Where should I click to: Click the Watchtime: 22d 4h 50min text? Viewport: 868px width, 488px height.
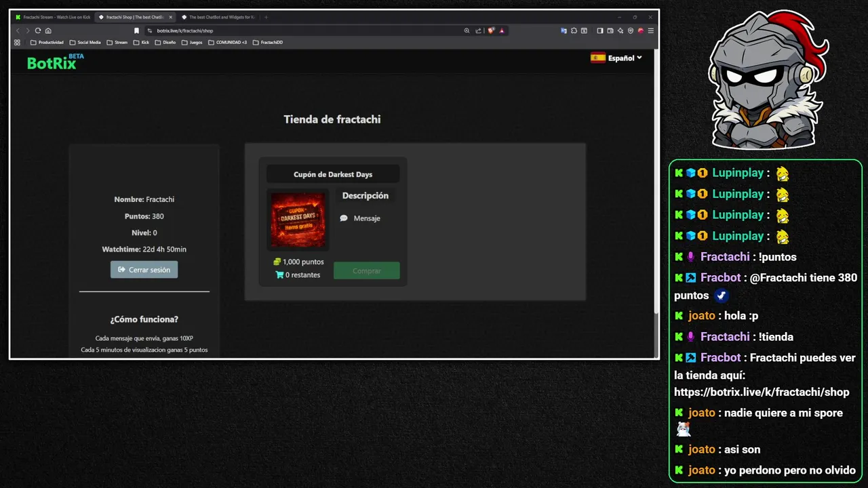tap(144, 249)
